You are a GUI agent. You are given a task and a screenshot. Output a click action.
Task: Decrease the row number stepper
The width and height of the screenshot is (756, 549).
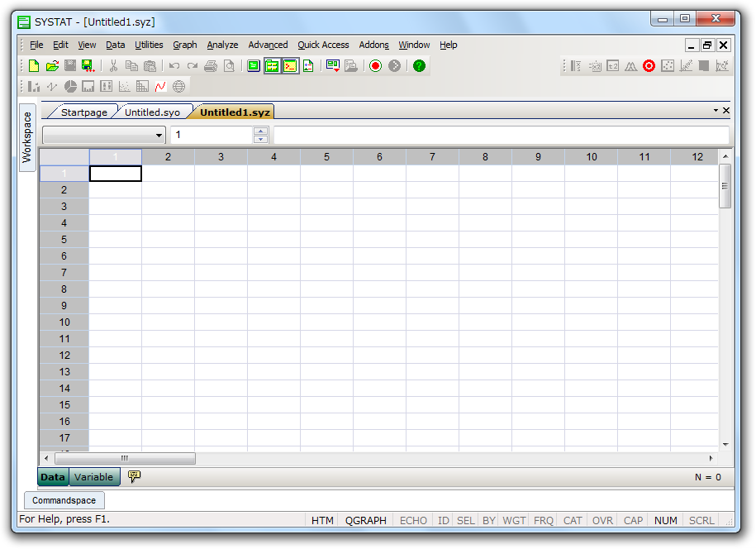(260, 140)
